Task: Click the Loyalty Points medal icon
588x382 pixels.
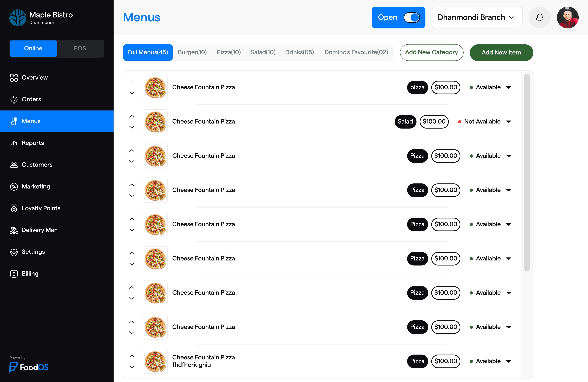Action: click(x=14, y=208)
